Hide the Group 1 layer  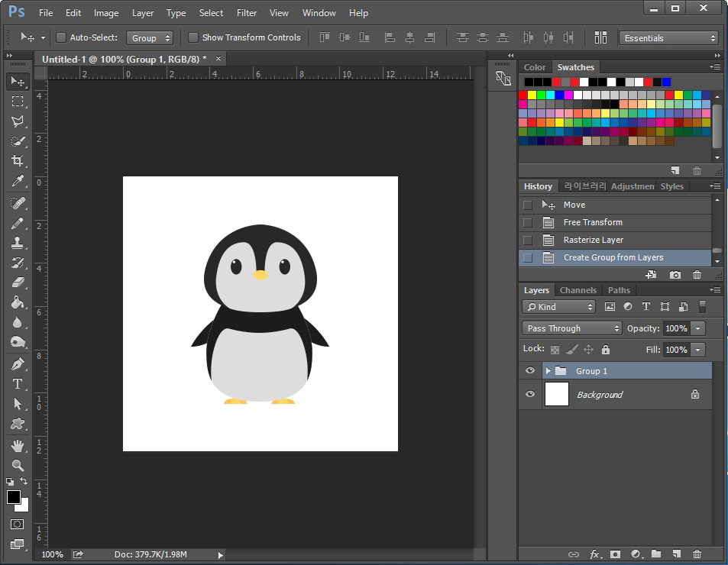pos(529,370)
